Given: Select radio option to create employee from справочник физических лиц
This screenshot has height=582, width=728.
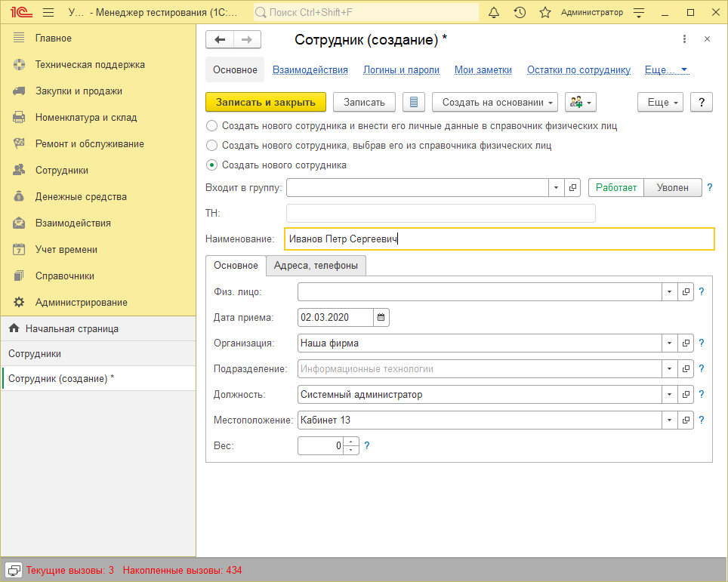Looking at the screenshot, I should point(211,146).
